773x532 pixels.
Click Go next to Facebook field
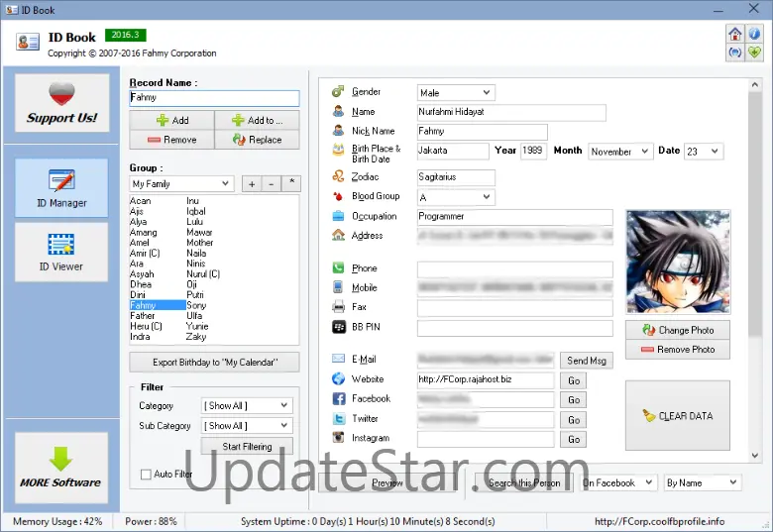click(574, 400)
